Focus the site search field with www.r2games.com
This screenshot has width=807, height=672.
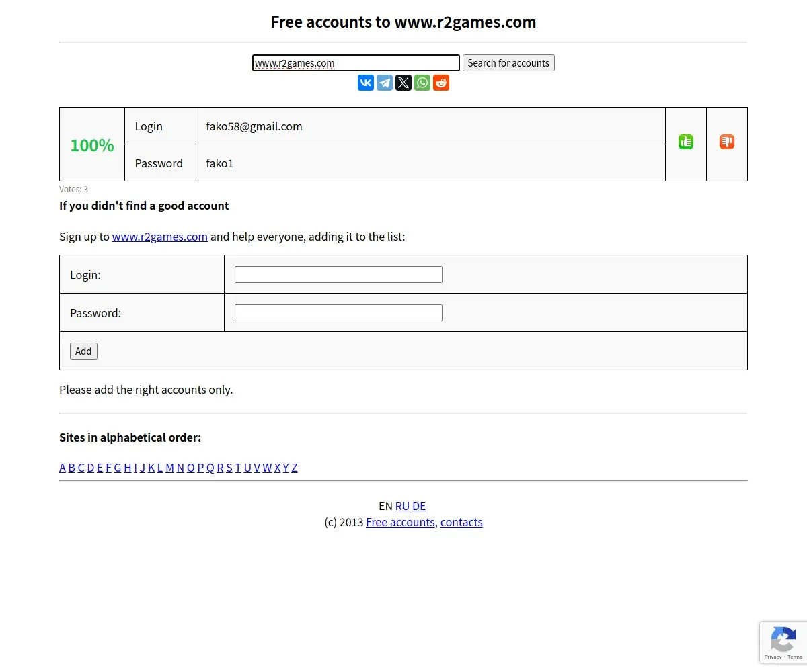(x=356, y=63)
